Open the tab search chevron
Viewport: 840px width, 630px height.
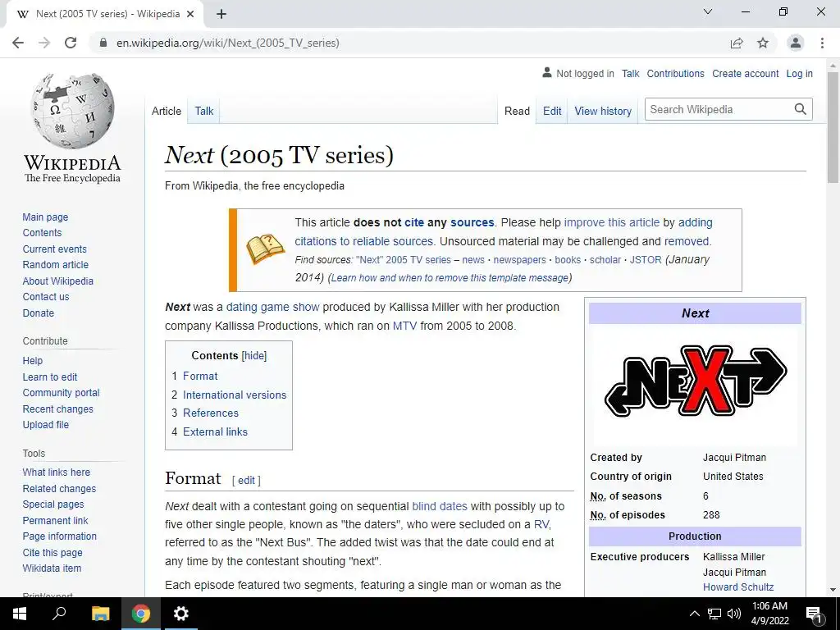[x=708, y=11]
